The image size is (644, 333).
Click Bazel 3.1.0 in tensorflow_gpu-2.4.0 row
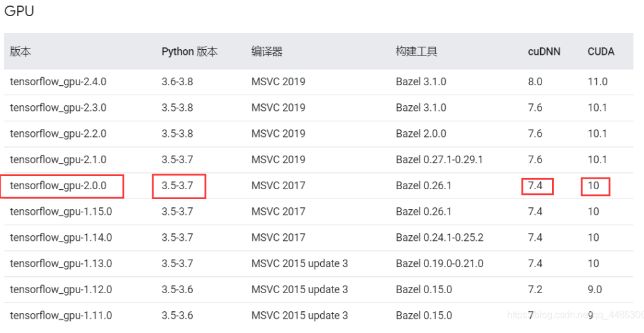tap(421, 82)
